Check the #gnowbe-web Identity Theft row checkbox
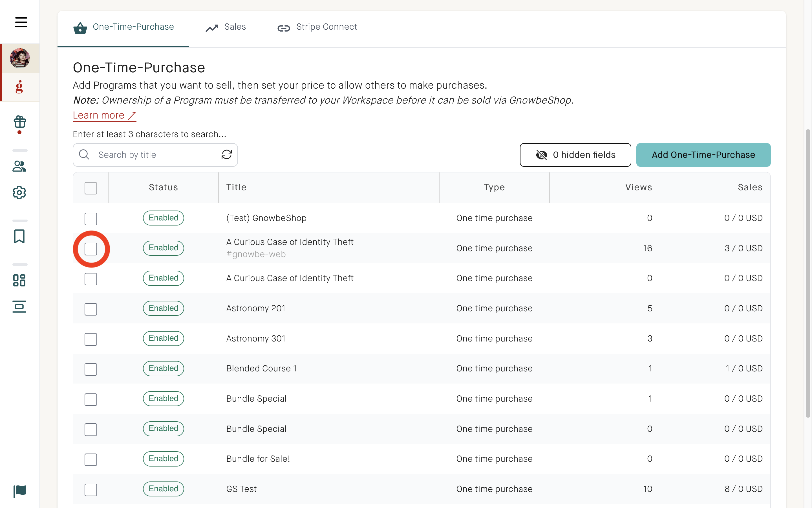The image size is (812, 508). point(91,249)
